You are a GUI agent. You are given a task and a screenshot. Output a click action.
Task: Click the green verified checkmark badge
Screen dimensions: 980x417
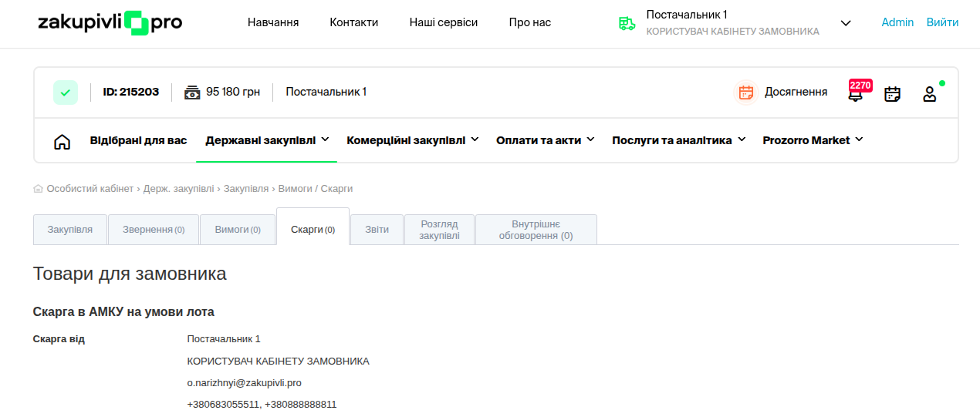click(x=66, y=92)
